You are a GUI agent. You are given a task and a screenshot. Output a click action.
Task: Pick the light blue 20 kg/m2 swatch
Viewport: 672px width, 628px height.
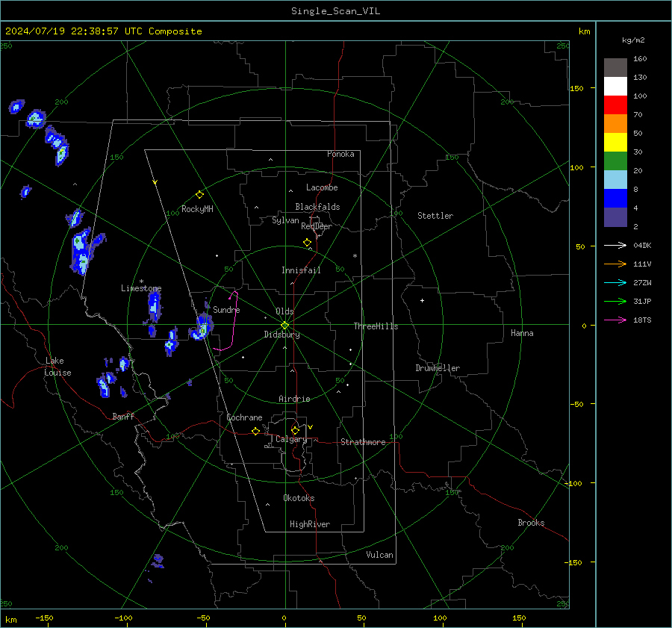coord(615,180)
